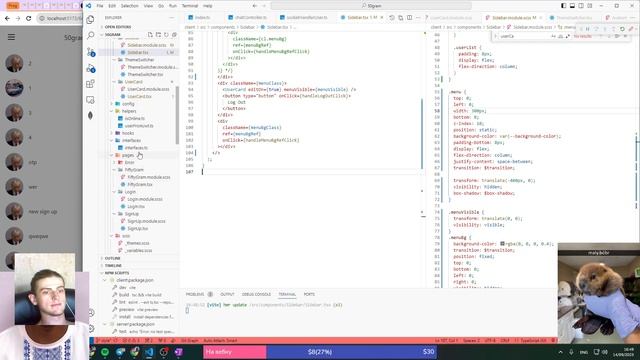
Task: Open the Accounts icon in the activity bar
Action: [91, 313]
